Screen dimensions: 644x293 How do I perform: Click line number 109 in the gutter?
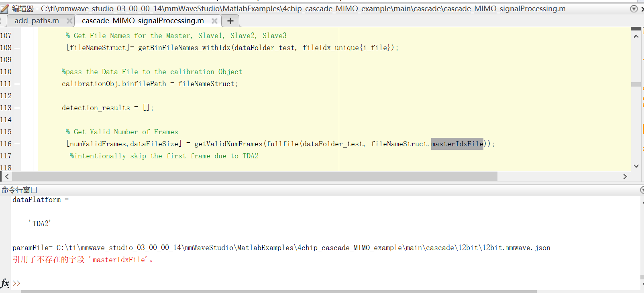6,60
